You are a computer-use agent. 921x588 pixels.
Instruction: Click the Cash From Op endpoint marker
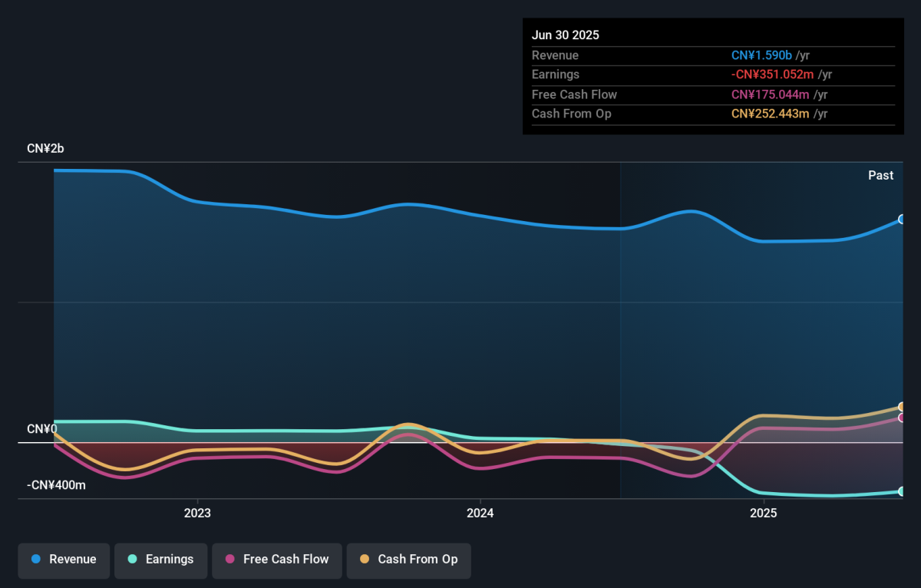(903, 407)
